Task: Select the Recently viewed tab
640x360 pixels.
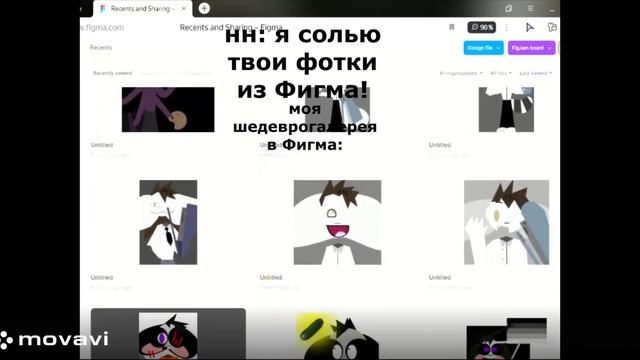Action: (112, 73)
